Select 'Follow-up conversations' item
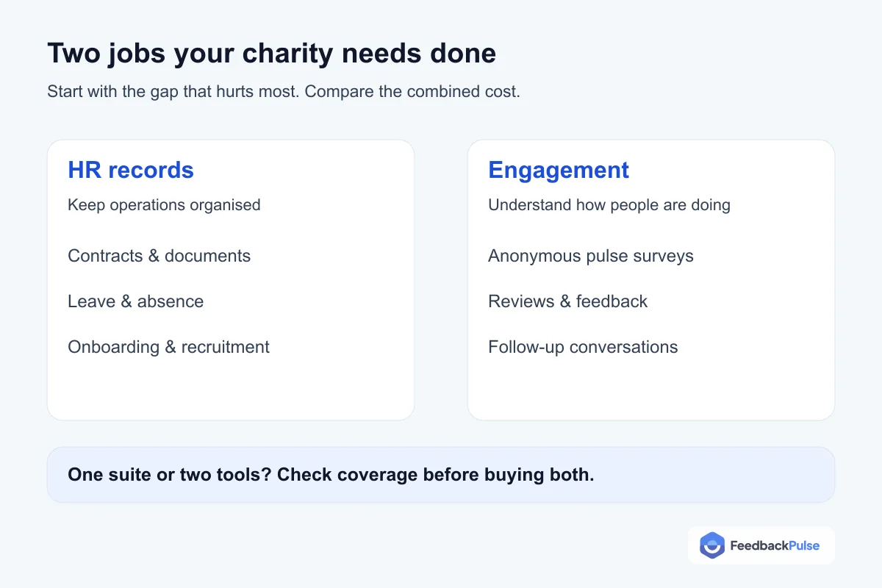Screen dimensions: 882x588 point(583,347)
